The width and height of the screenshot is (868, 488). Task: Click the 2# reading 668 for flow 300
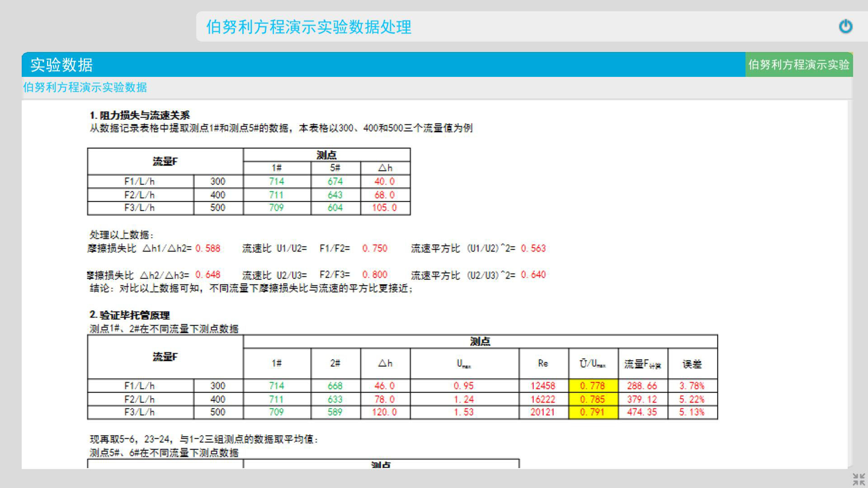click(x=335, y=385)
